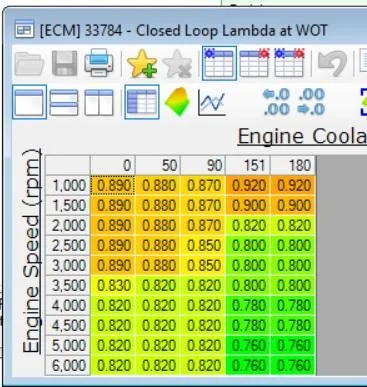The height and width of the screenshot is (387, 367).
Task: Click the Engine Coolant axis title
Action: pyautogui.click(x=302, y=137)
